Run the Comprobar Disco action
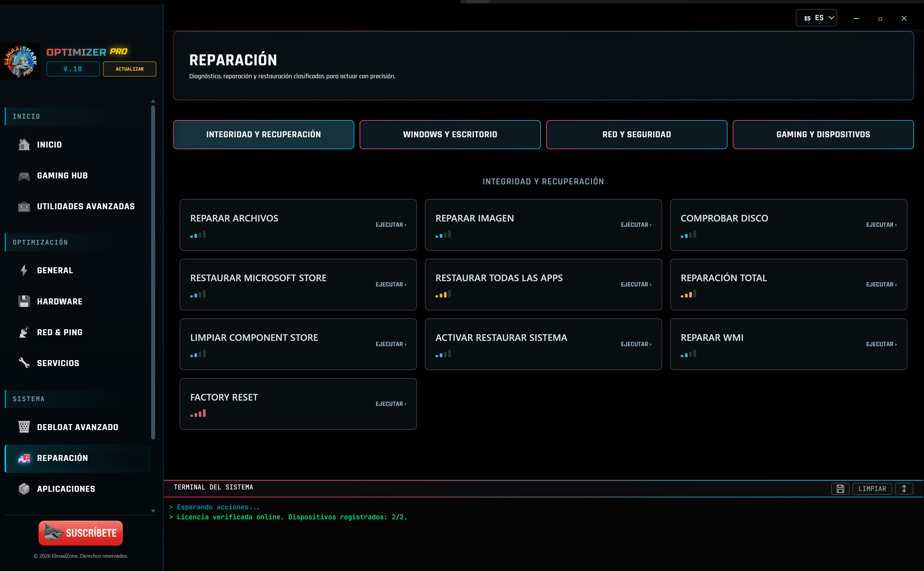924x571 pixels. point(881,225)
